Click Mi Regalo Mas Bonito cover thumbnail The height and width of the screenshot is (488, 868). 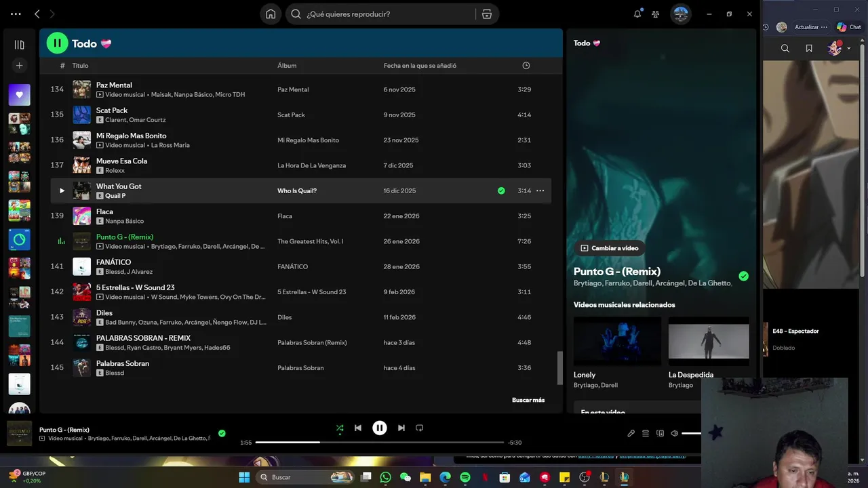[x=82, y=140]
